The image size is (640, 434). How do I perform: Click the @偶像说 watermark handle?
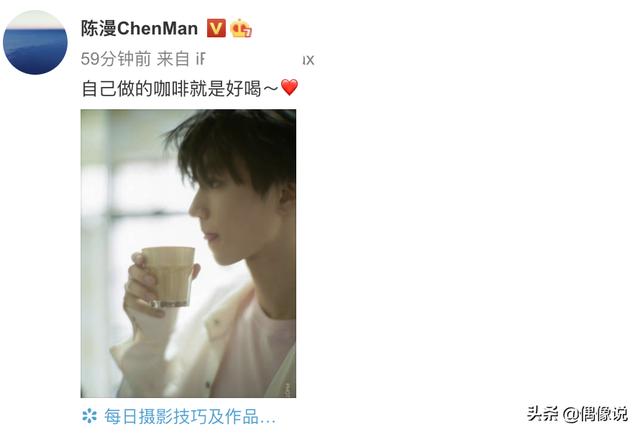click(x=596, y=414)
